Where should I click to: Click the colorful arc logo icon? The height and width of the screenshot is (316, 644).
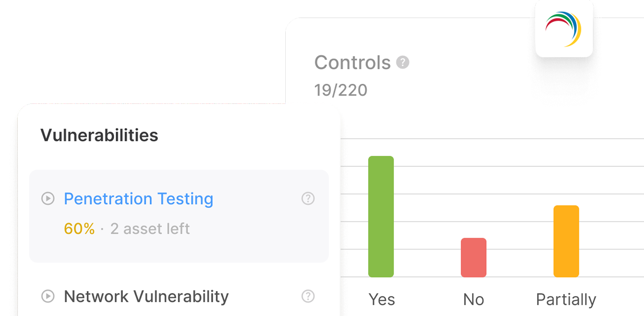click(564, 29)
